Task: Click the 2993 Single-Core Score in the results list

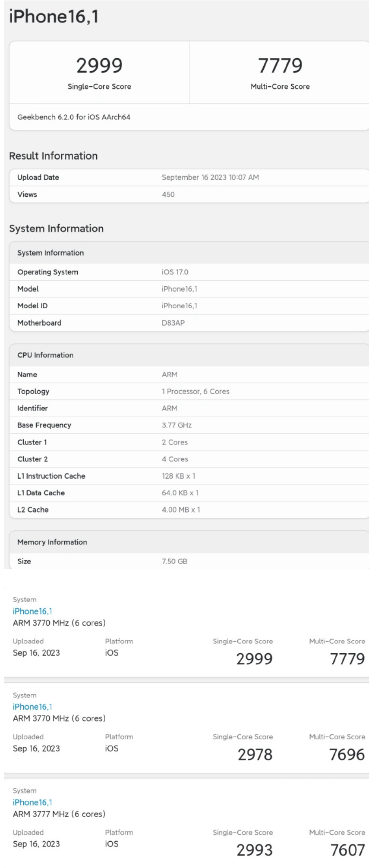Action: tap(255, 850)
